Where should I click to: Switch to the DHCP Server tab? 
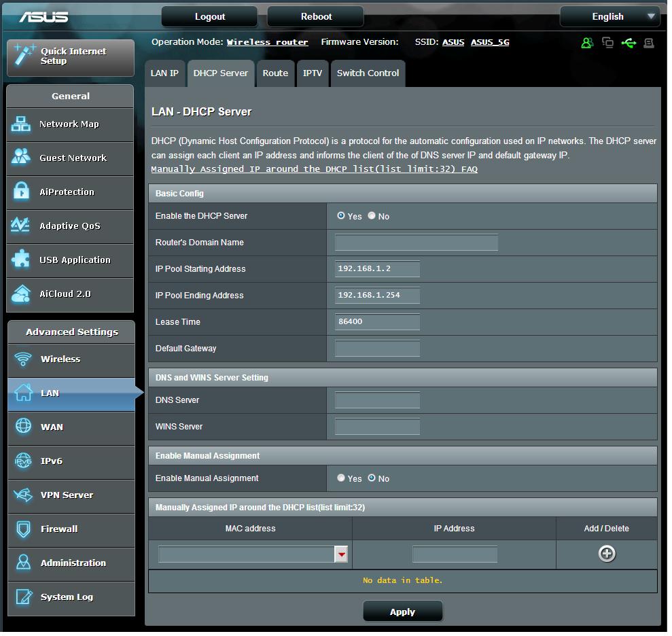[222, 73]
